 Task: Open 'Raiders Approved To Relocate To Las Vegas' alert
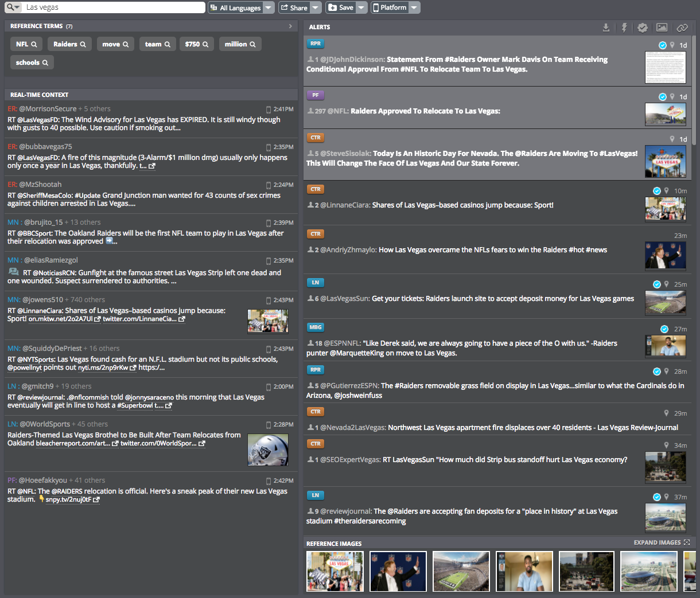425,111
